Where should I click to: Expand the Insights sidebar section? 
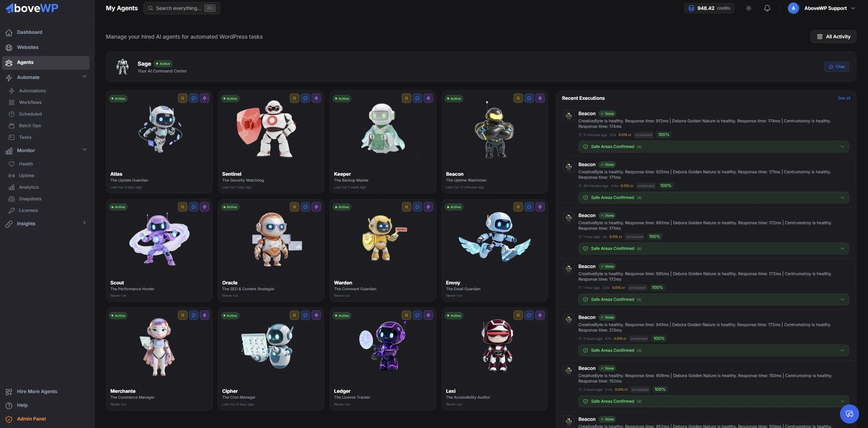coord(84,223)
